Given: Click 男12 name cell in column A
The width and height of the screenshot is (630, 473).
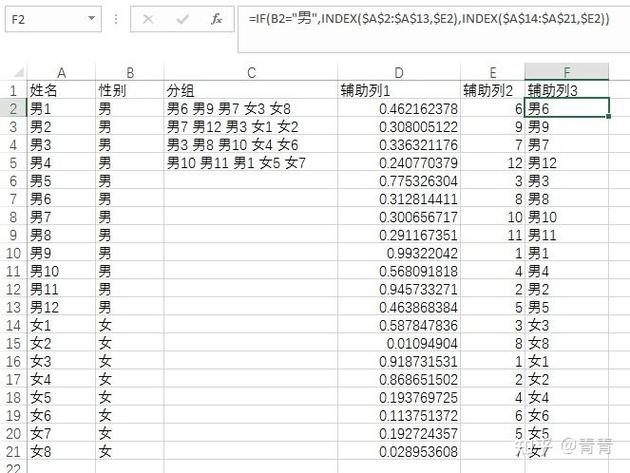Looking at the screenshot, I should pos(61,307).
